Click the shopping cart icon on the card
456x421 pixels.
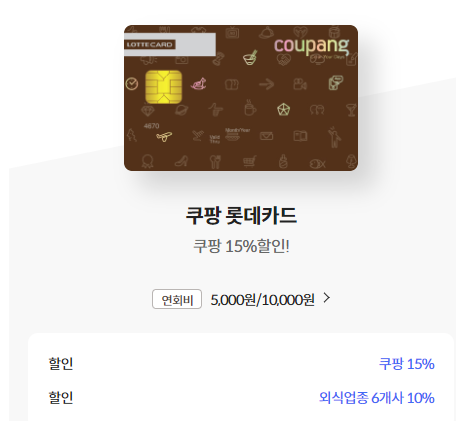click(x=249, y=162)
